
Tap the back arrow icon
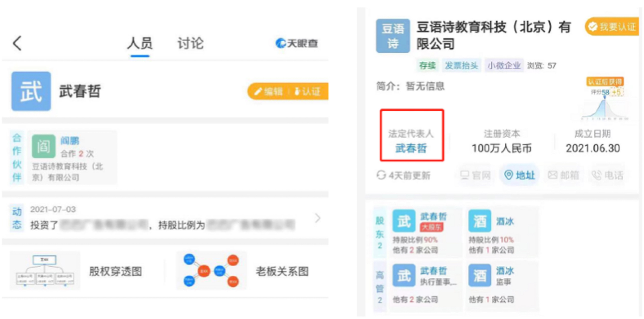point(17,43)
